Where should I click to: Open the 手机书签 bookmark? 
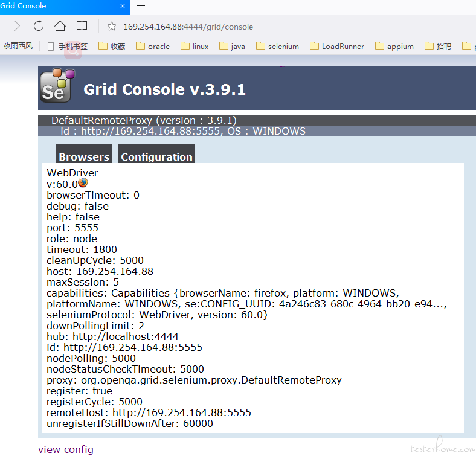point(68,47)
